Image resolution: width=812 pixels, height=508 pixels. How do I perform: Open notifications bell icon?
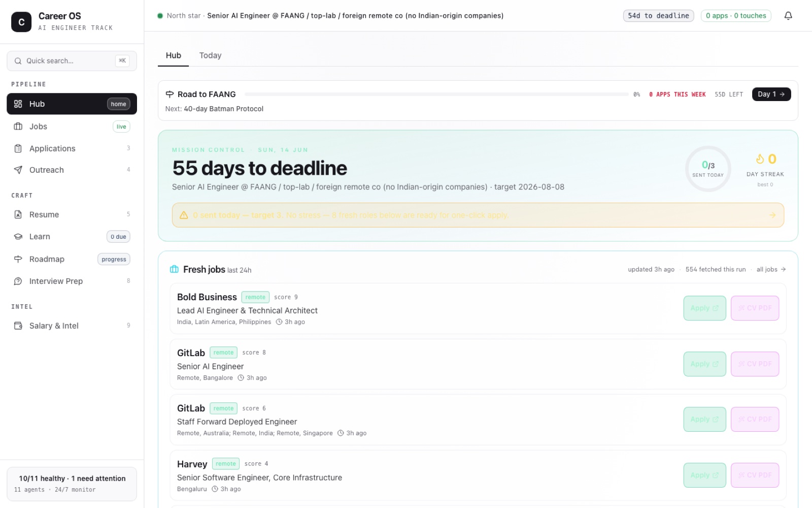pyautogui.click(x=788, y=16)
